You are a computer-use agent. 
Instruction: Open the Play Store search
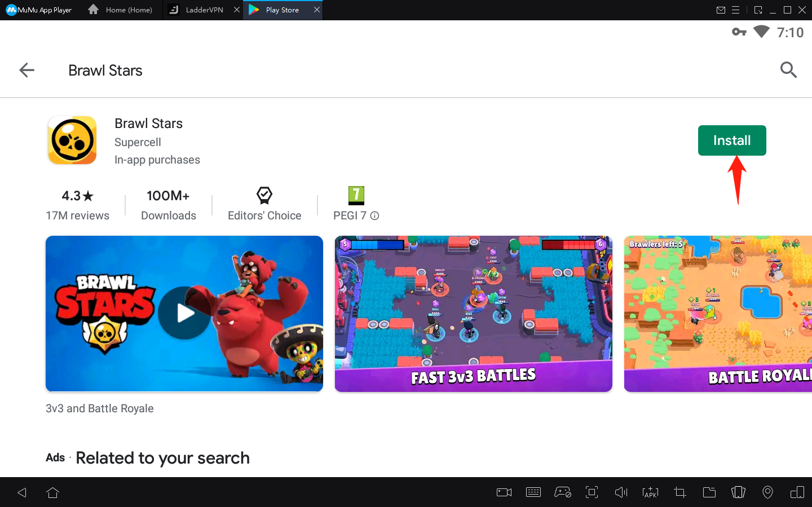pyautogui.click(x=788, y=70)
